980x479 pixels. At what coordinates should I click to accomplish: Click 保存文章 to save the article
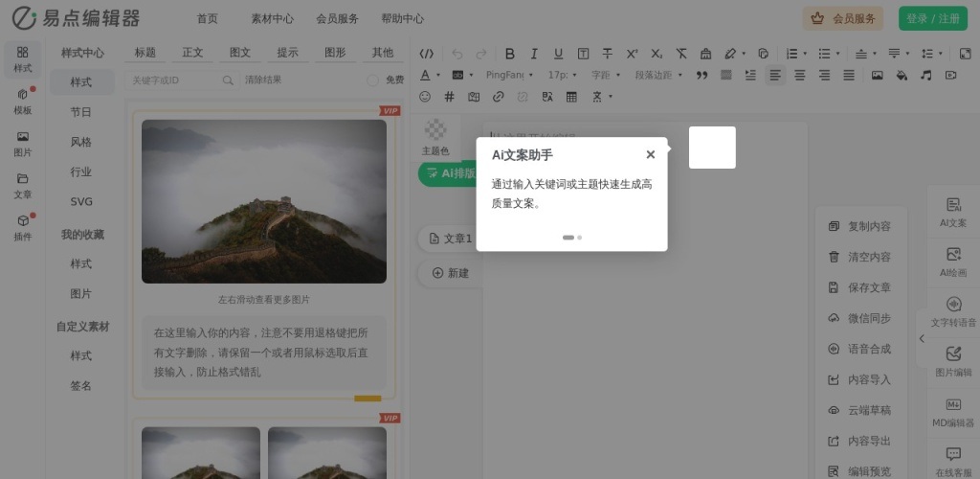pos(858,287)
